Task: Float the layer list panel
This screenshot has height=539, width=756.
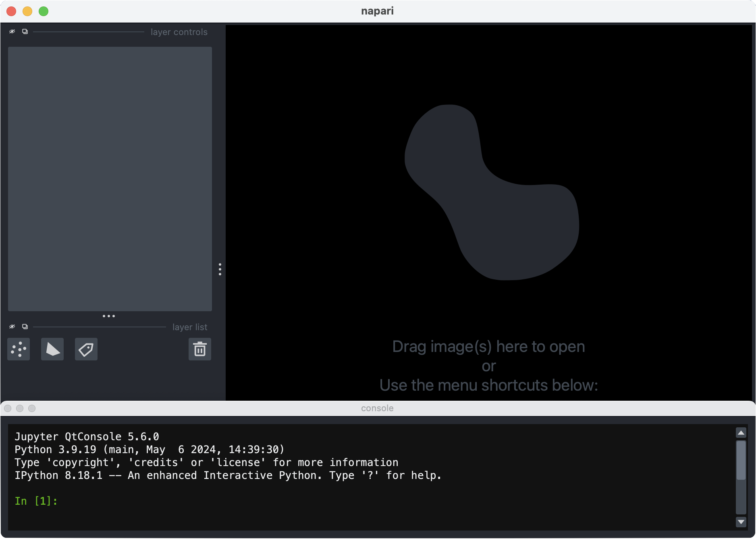Action: pos(25,327)
